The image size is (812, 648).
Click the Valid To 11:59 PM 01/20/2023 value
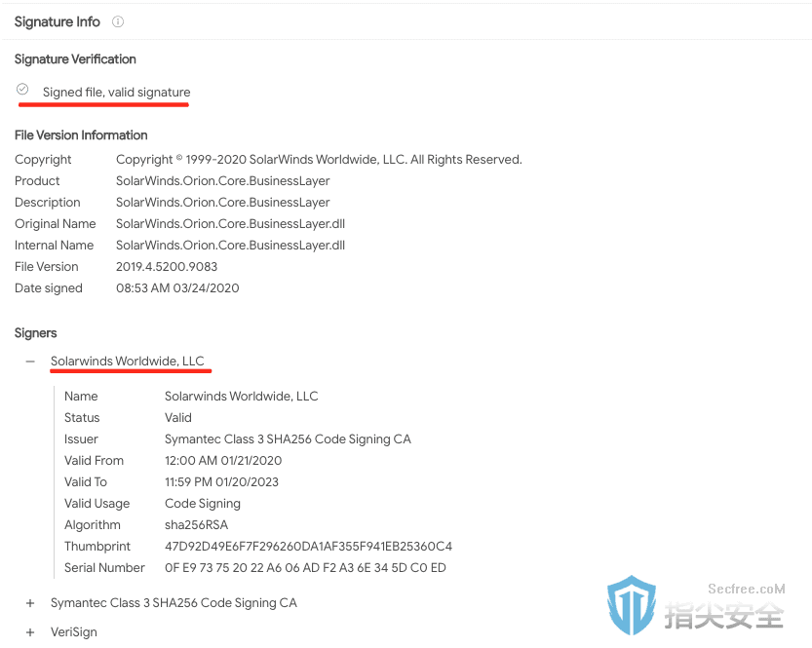221,482
